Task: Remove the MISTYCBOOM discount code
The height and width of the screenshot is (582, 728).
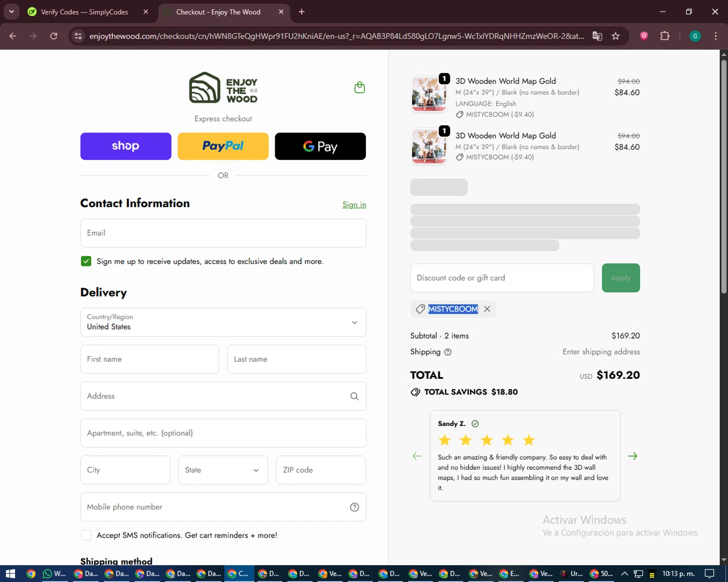Action: click(x=487, y=309)
